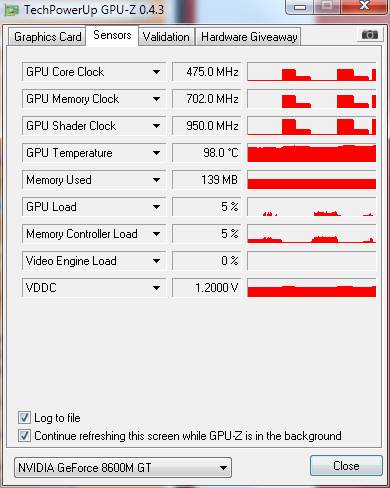Click the Close button
The image size is (390, 488).
346,466
